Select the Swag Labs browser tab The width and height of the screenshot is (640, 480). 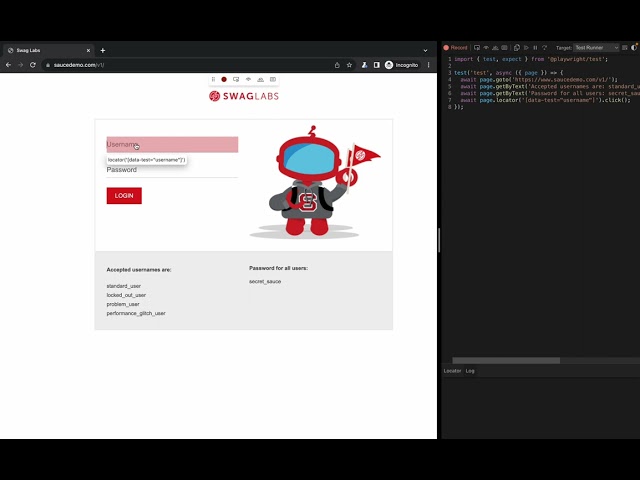48,51
